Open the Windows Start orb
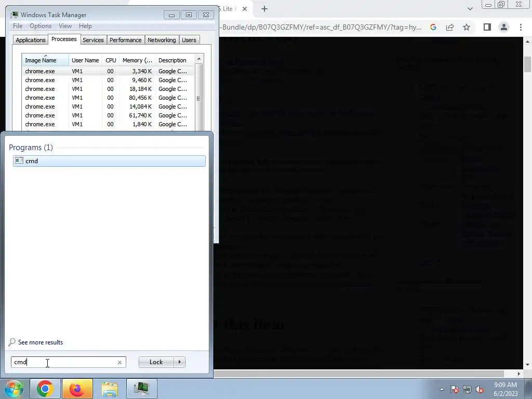Image resolution: width=532 pixels, height=399 pixels. (x=14, y=389)
